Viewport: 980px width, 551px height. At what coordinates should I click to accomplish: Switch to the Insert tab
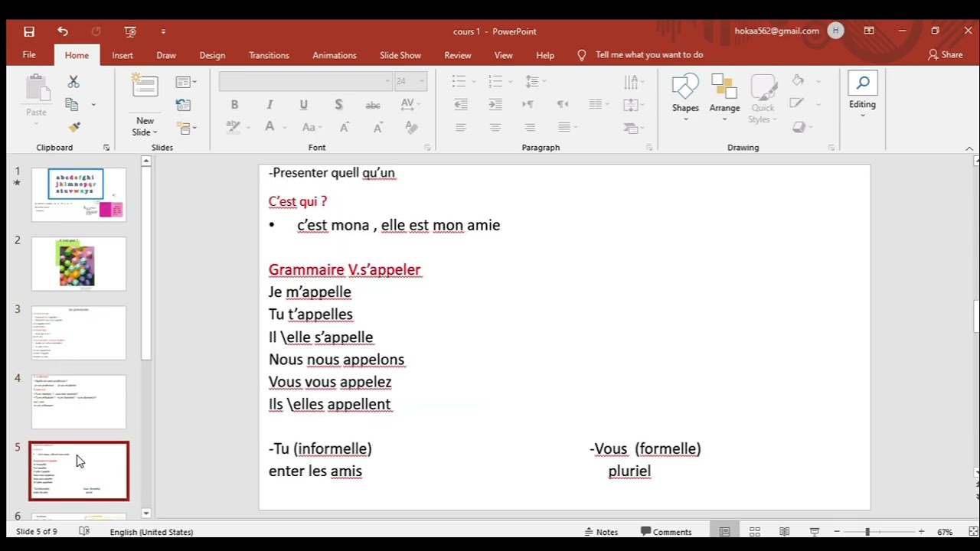[122, 55]
